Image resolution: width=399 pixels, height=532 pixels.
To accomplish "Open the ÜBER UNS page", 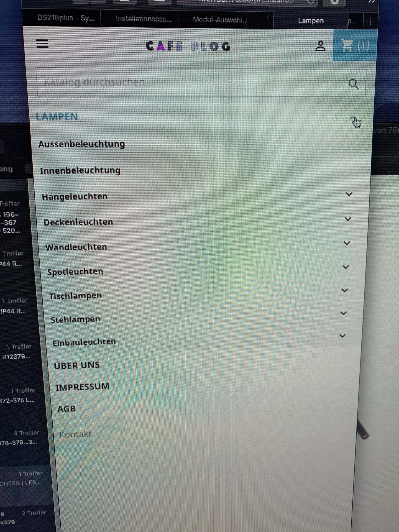I will click(x=77, y=365).
